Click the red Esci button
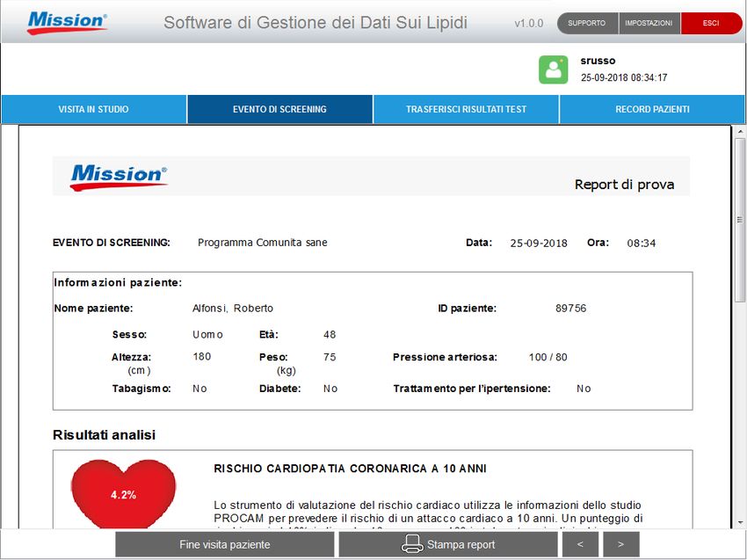Viewport: 747px width, 560px height. point(711,23)
